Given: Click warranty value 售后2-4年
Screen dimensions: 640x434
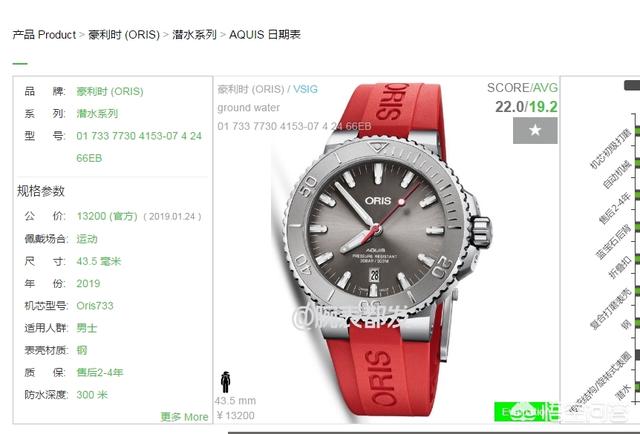Looking at the screenshot, I should 100,372.
